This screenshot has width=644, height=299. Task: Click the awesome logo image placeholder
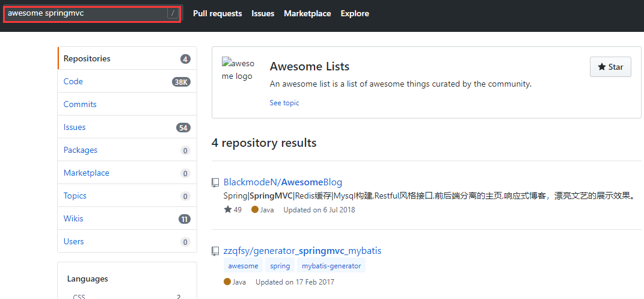click(238, 70)
